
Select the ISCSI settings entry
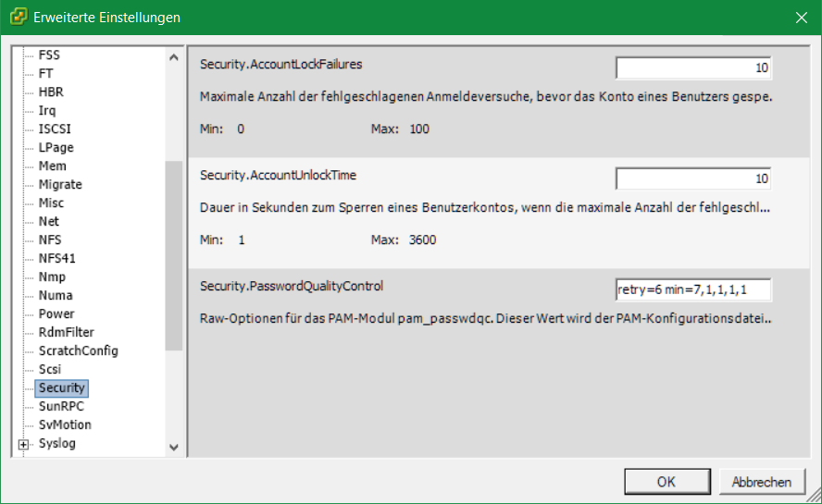(54, 129)
